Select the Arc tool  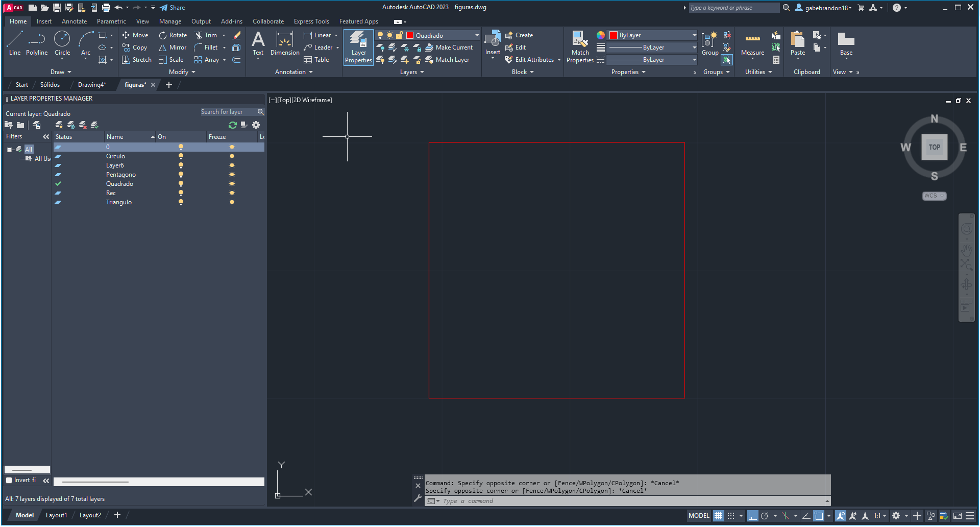(x=86, y=43)
